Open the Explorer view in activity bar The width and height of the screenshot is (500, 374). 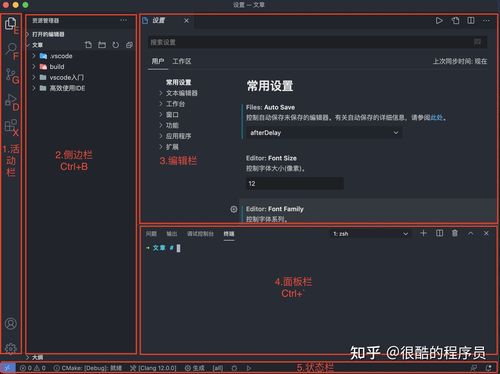(x=10, y=23)
